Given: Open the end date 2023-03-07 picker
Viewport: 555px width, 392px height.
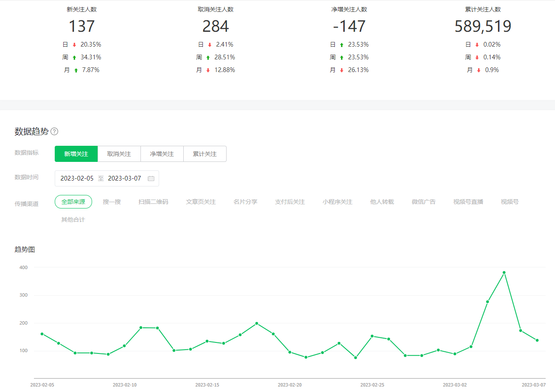Looking at the screenshot, I should point(124,178).
